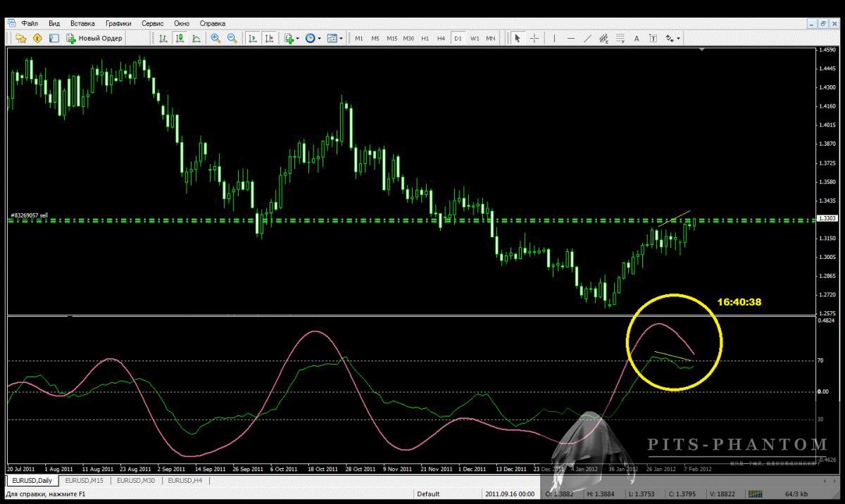Select the W1 timeframe

(475, 38)
